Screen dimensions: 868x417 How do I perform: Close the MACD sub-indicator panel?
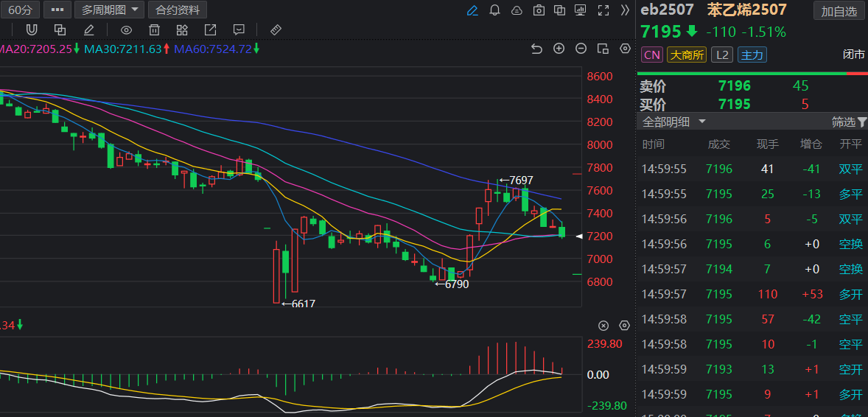(603, 325)
